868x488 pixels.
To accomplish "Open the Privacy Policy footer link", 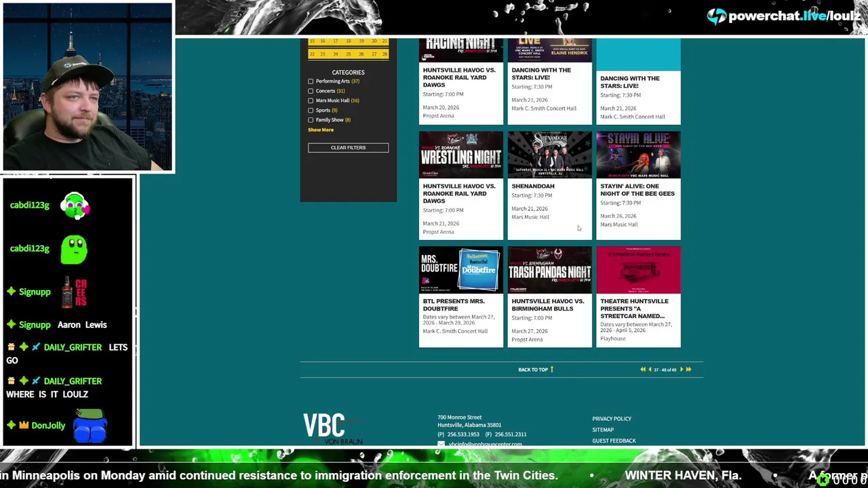I will [x=612, y=419].
